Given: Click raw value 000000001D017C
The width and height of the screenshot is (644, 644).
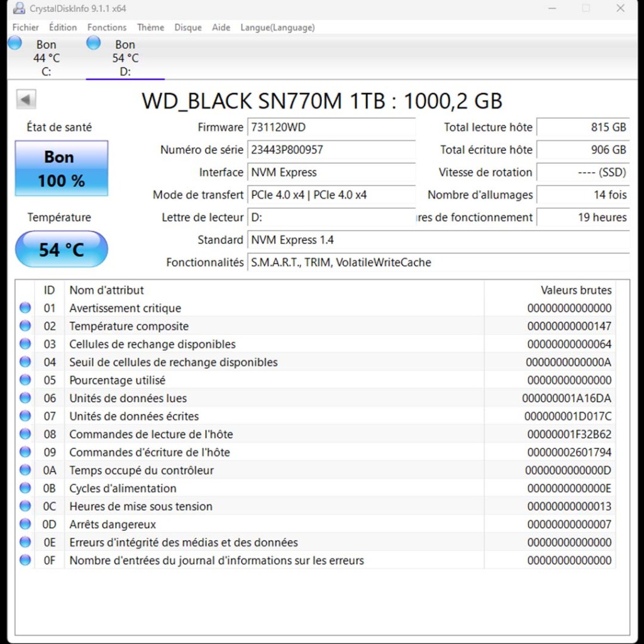Looking at the screenshot, I should click(568, 416).
